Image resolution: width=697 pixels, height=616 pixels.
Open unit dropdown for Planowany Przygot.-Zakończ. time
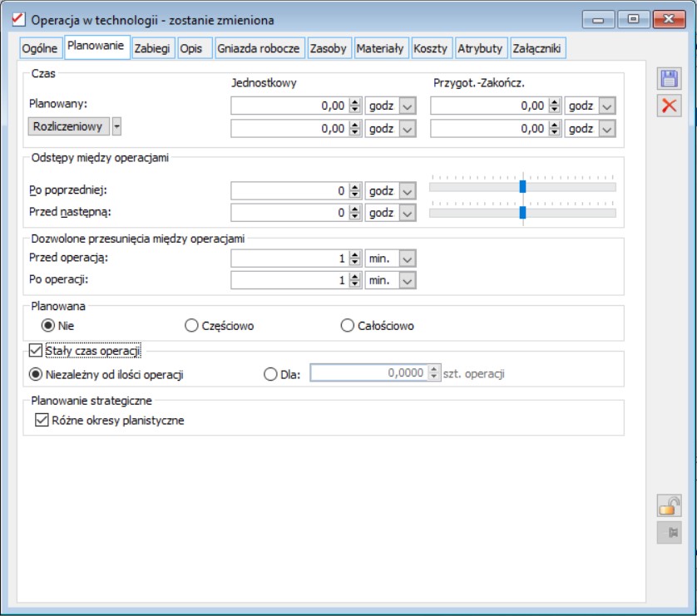[607, 106]
